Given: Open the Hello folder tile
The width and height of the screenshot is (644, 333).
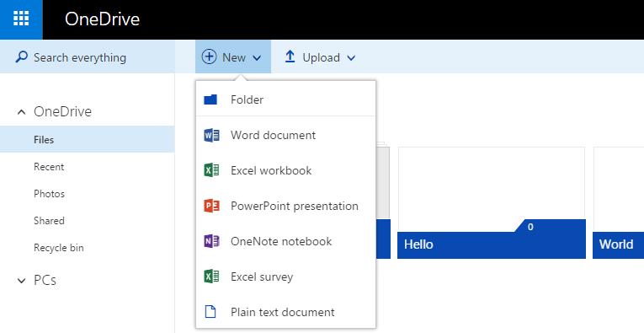Looking at the screenshot, I should click(x=492, y=202).
